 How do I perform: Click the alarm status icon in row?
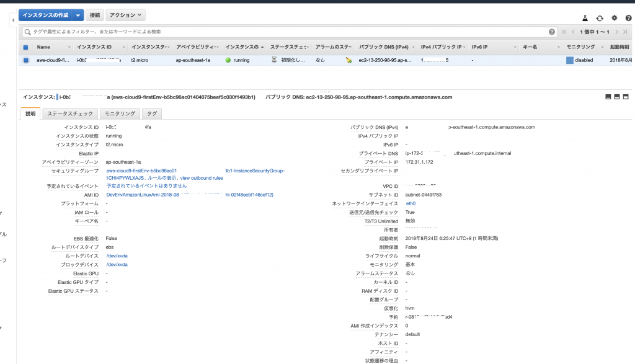(x=349, y=60)
